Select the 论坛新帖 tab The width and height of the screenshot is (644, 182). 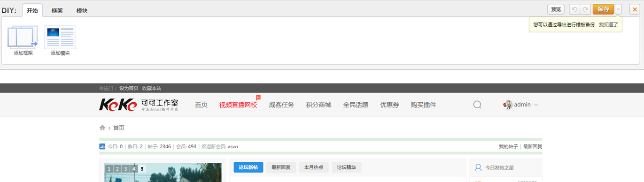click(248, 167)
